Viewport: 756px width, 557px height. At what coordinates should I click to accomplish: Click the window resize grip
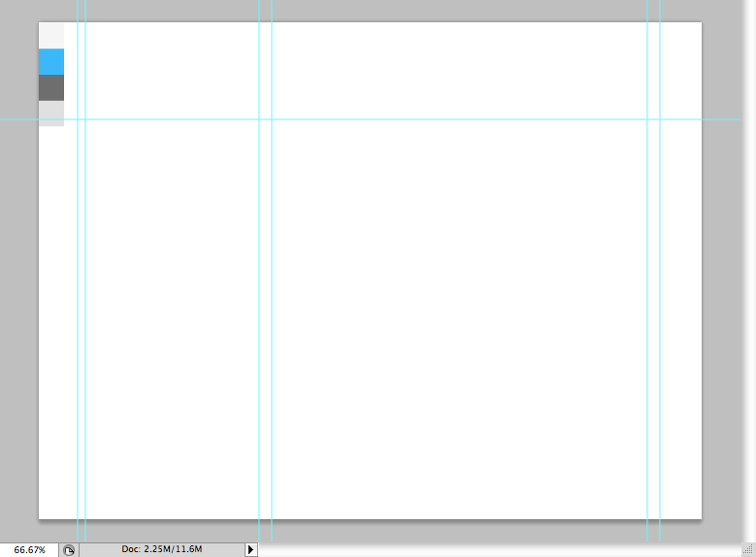tap(748, 550)
